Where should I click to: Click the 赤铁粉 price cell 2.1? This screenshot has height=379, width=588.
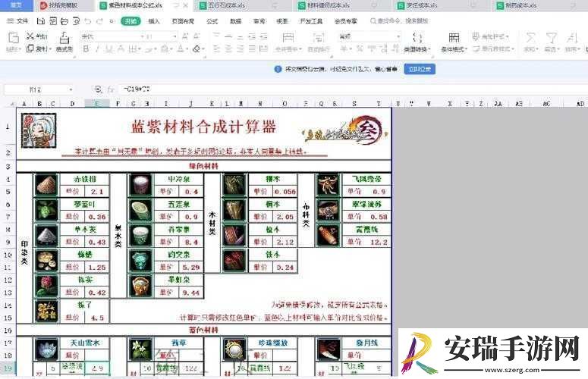click(97, 191)
